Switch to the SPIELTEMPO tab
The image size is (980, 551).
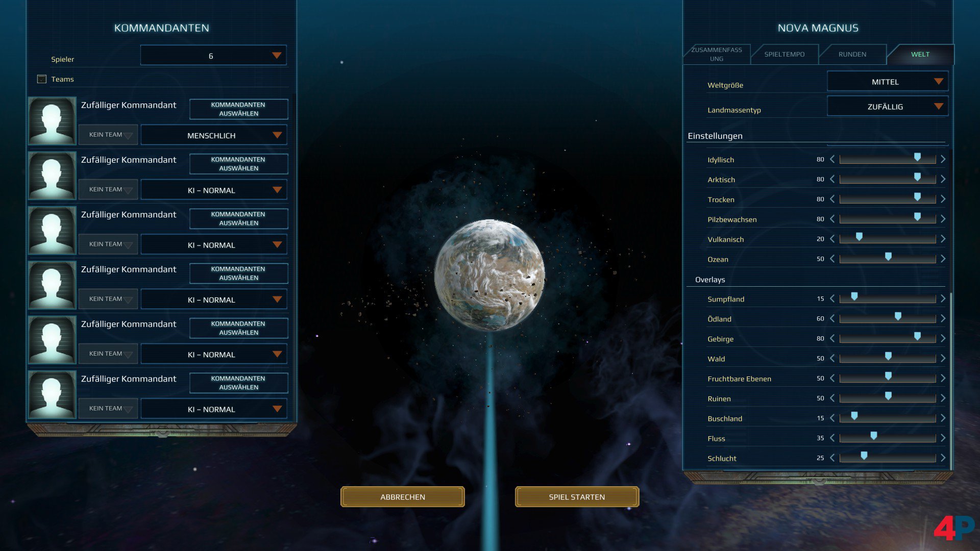[785, 54]
